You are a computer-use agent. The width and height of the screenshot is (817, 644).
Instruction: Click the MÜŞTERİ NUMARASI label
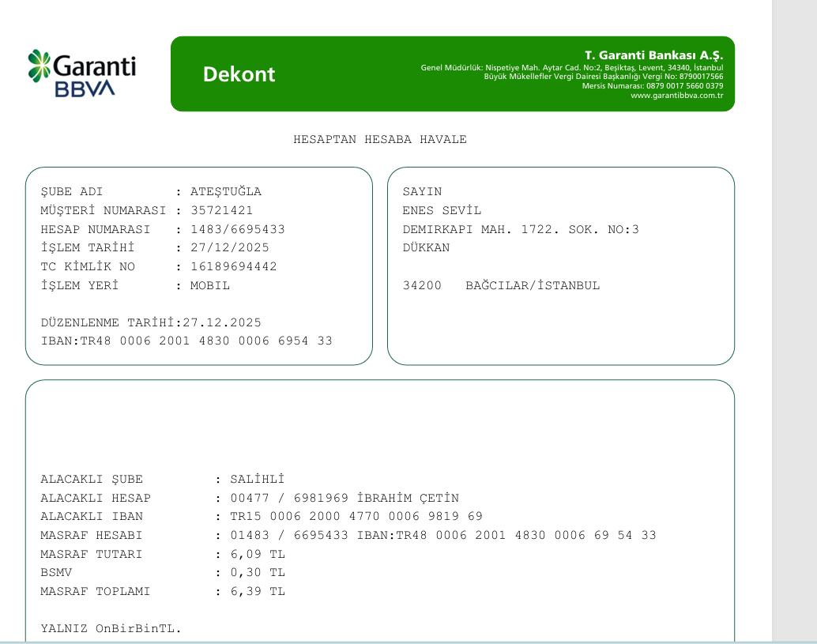pos(104,210)
